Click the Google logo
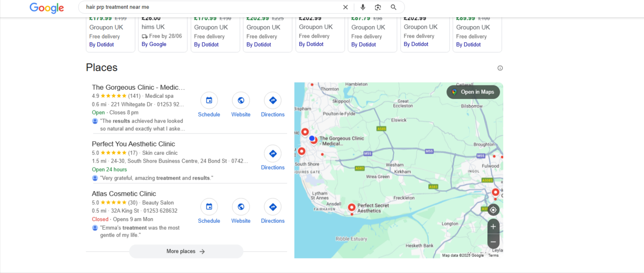The image size is (644, 273). (x=47, y=8)
